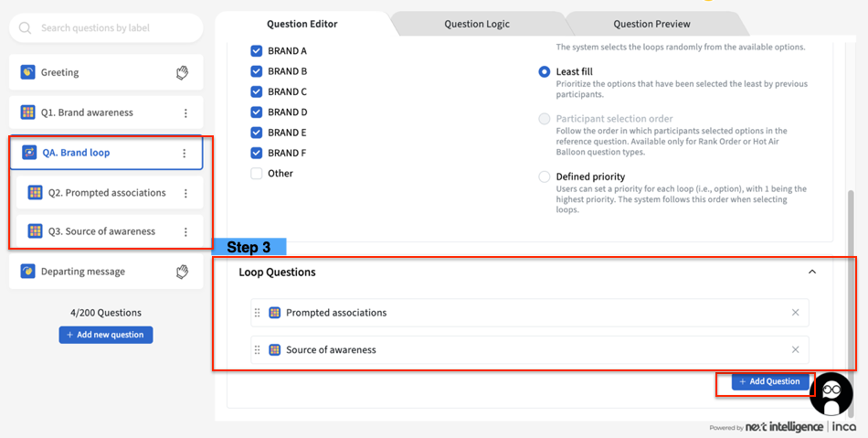Open the Question Preview tab
The image size is (868, 438).
651,24
